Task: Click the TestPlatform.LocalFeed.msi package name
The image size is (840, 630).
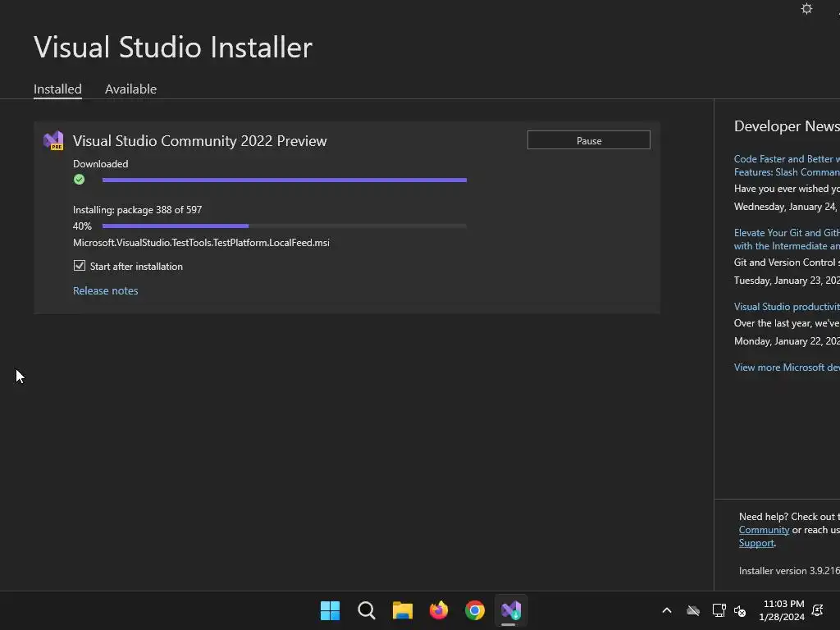Action: click(201, 243)
